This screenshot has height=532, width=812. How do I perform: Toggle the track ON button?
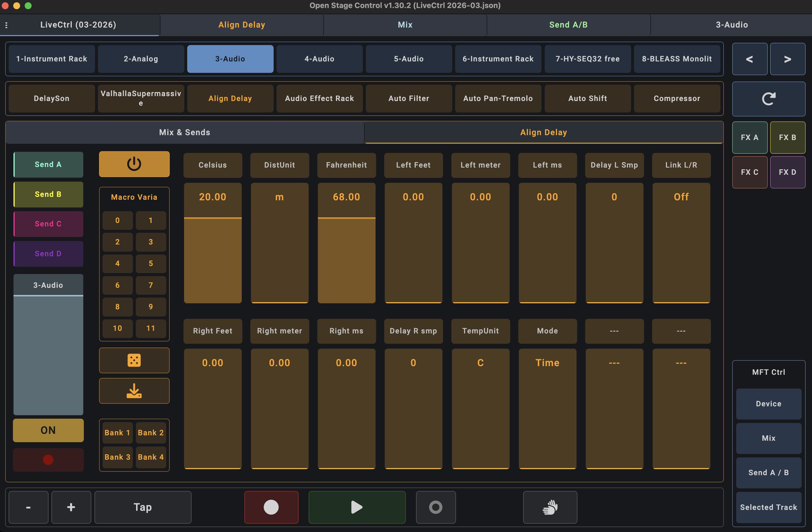48,430
